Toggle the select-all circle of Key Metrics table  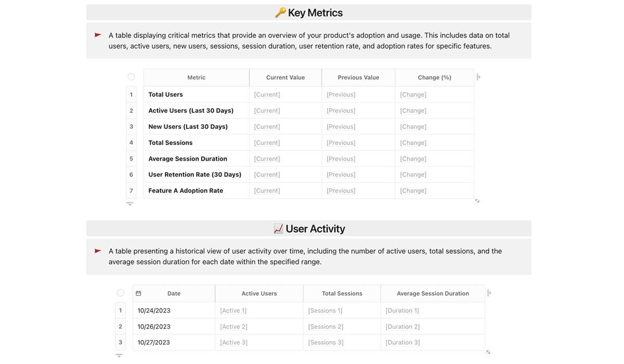point(131,77)
